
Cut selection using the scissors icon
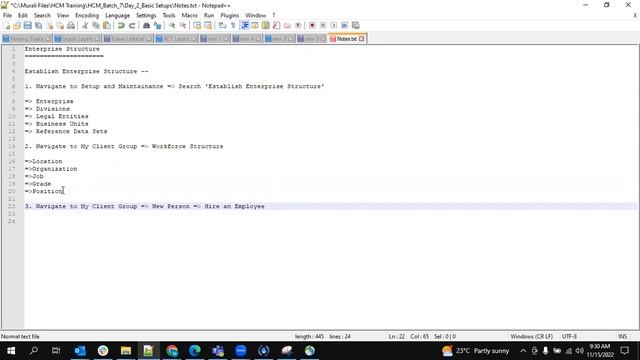[85, 25]
